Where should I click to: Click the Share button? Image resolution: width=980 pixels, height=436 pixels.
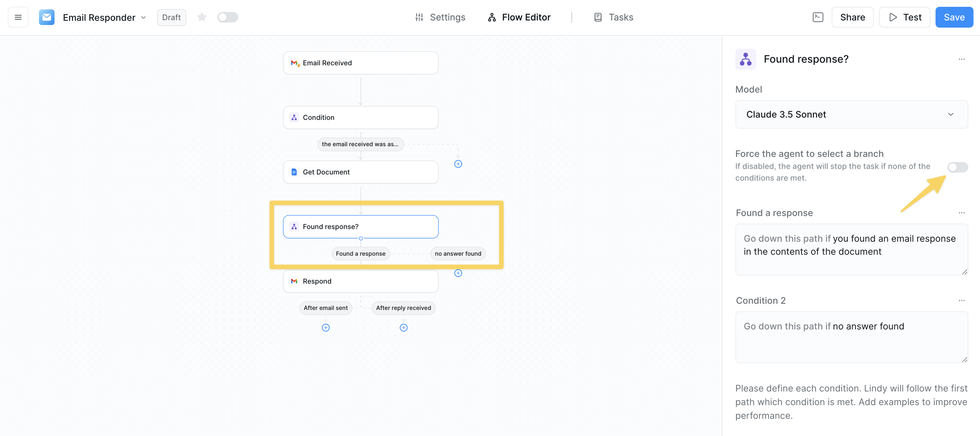point(852,17)
